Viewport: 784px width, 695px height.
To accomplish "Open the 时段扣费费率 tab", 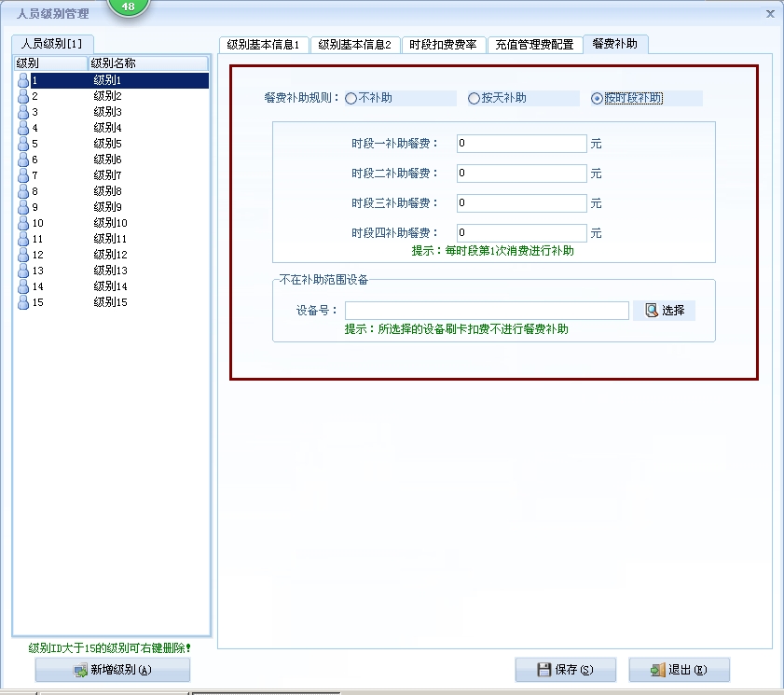I will pos(443,45).
